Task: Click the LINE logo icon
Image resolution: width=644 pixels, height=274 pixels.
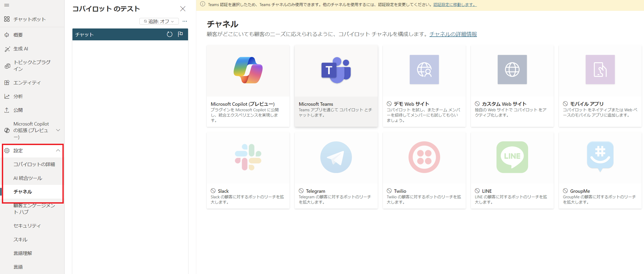Action: (x=512, y=157)
